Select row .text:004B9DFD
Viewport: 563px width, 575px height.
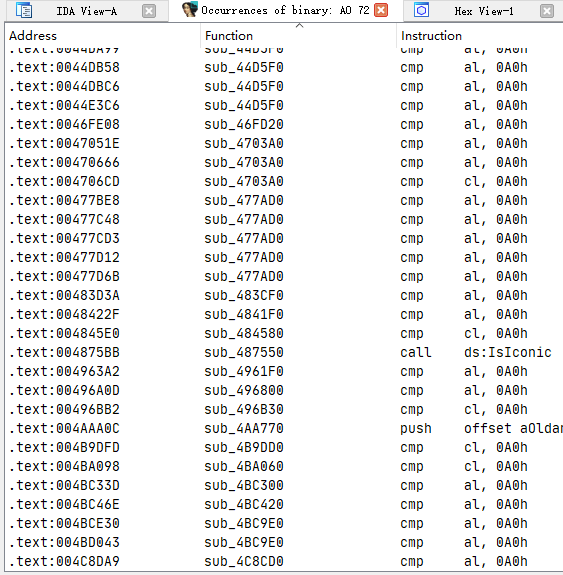pos(284,448)
